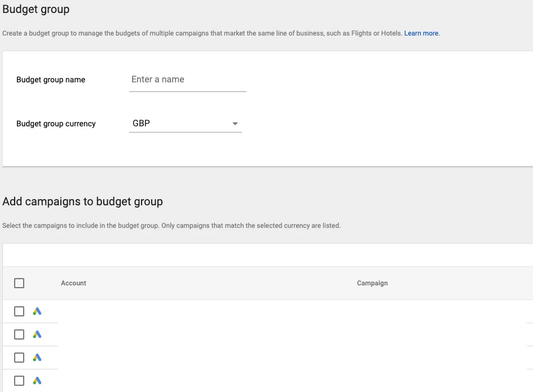This screenshot has width=533, height=392.
Task: Click the Google Ads icon in first row
Action: tap(37, 311)
